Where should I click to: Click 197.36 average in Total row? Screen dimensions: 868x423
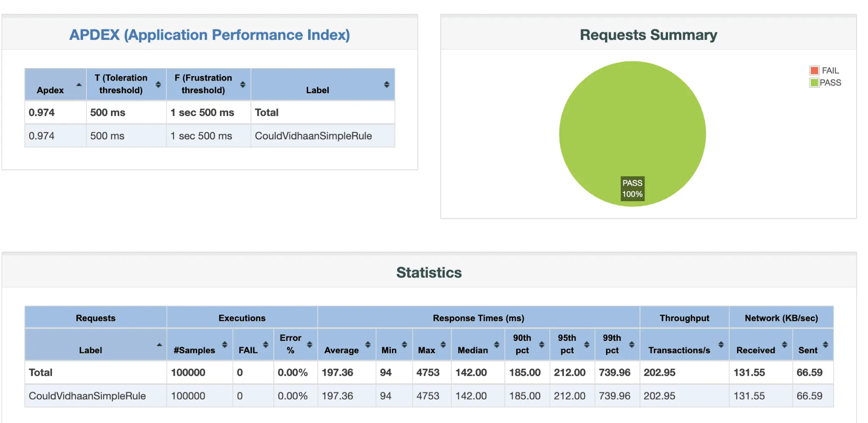click(337, 373)
